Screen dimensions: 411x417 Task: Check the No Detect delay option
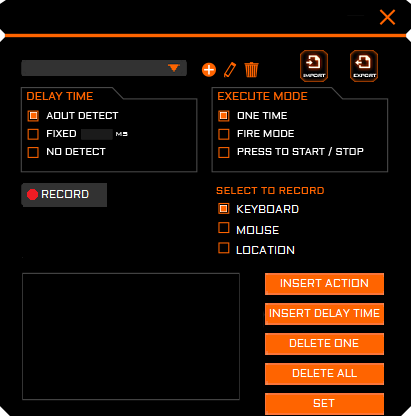pos(33,152)
